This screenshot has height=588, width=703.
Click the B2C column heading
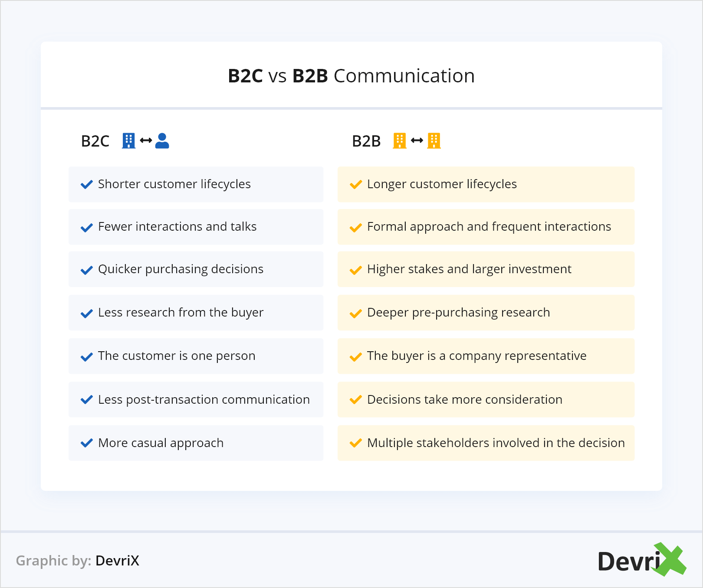tap(95, 141)
